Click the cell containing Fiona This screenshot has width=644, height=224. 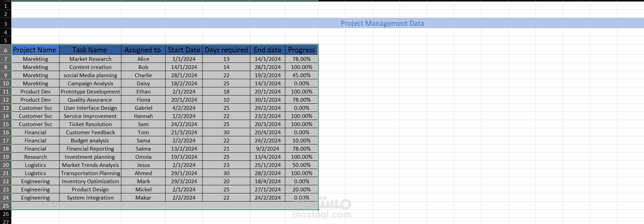[143, 100]
